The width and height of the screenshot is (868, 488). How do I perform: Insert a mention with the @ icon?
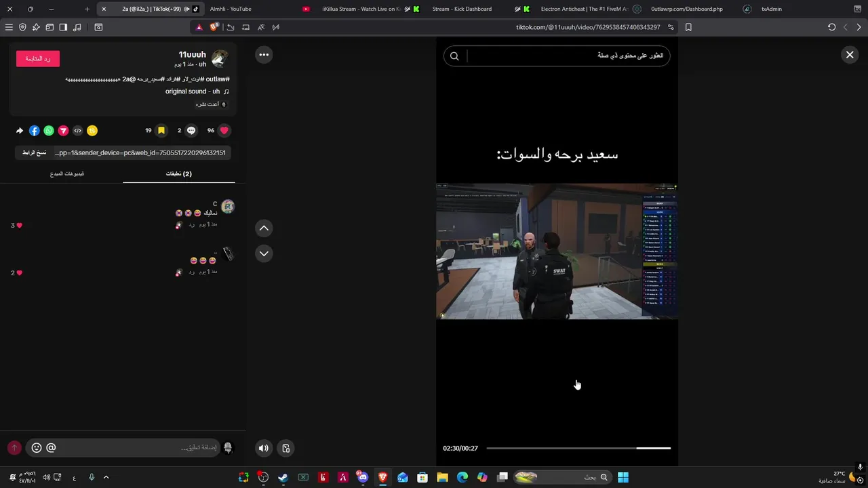(x=51, y=448)
